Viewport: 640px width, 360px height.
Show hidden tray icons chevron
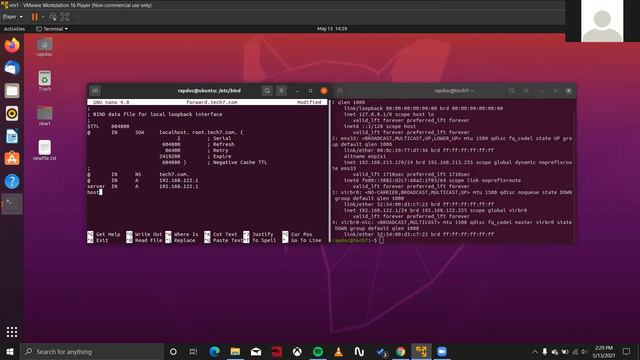535,351
